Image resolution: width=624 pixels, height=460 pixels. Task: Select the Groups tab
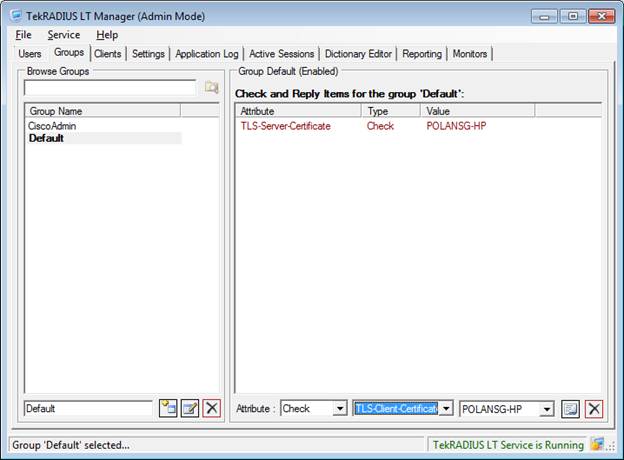click(69, 53)
